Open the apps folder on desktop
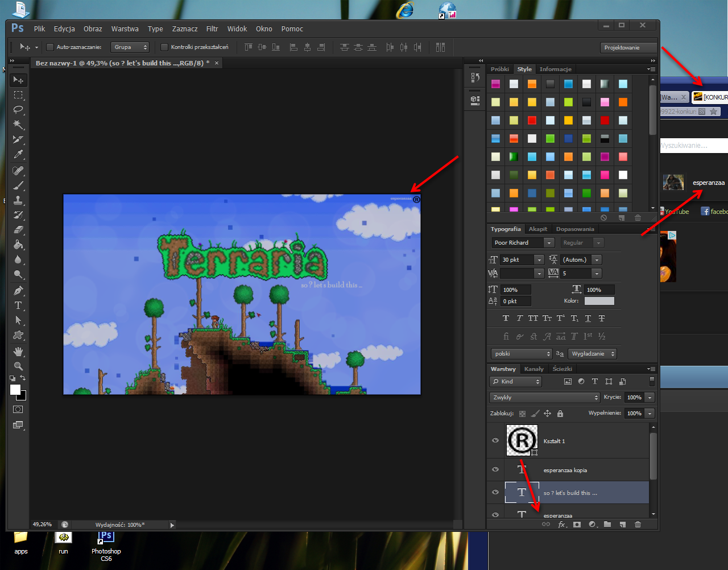The width and height of the screenshot is (728, 570). (x=21, y=542)
